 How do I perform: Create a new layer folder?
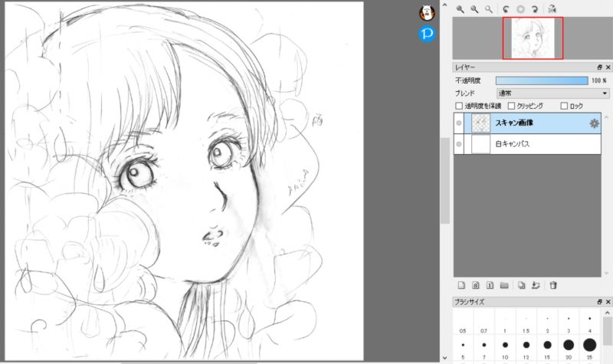click(504, 285)
